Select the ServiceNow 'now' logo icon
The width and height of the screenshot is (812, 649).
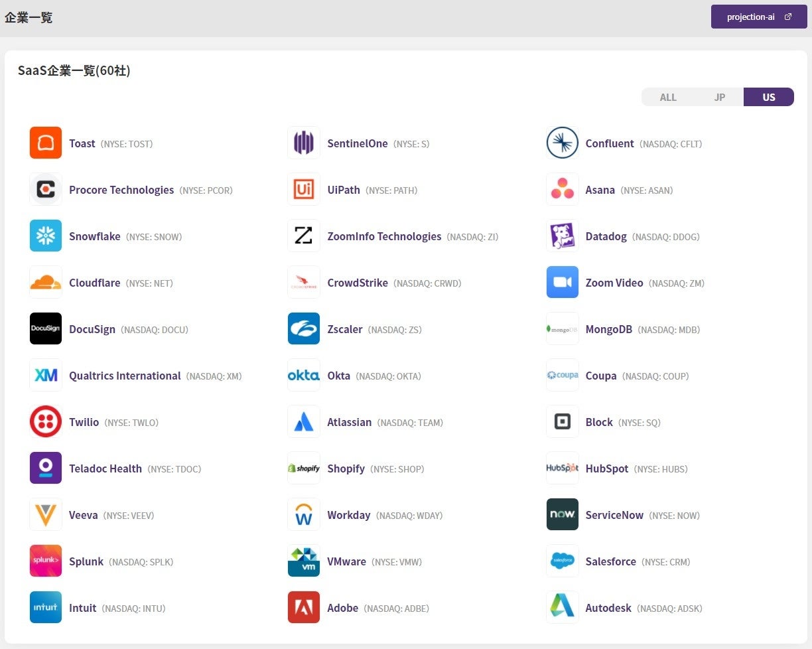coord(563,514)
